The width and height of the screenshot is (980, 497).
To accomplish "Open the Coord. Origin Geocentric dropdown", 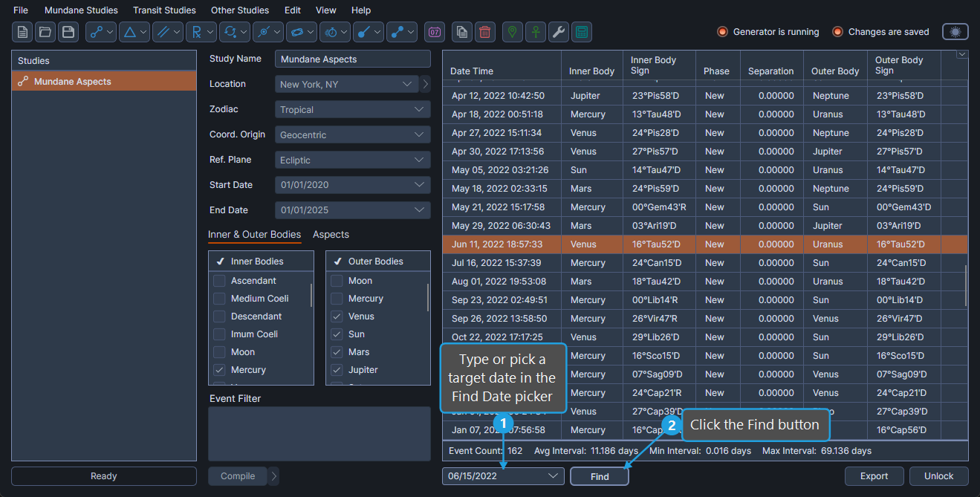I will point(353,134).
